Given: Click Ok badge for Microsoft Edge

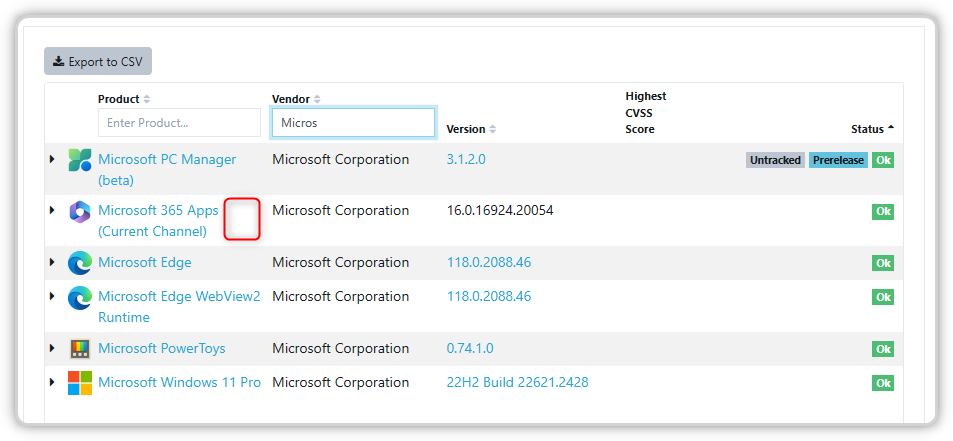Looking at the screenshot, I should (x=883, y=263).
